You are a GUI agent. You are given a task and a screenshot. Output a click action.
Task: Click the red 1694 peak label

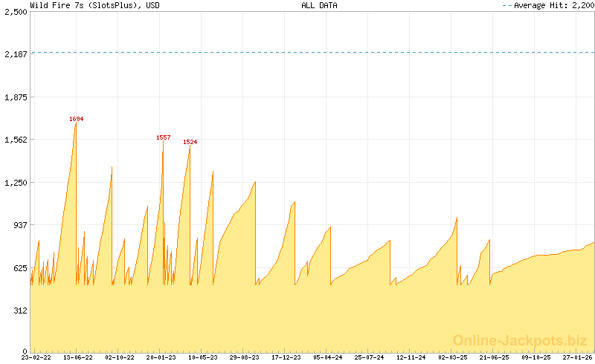click(76, 119)
